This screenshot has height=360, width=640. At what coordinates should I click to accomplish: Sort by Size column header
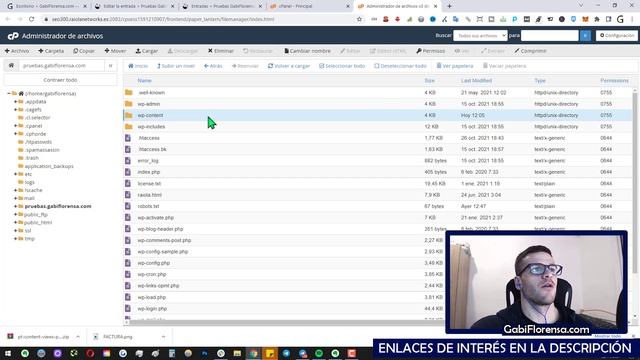[x=429, y=80]
